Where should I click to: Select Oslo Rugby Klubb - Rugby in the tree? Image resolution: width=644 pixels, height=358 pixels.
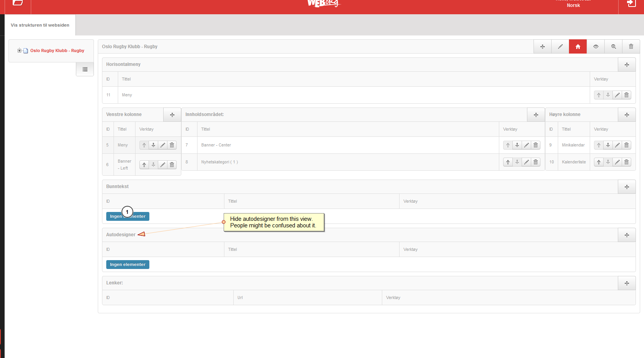(x=57, y=50)
